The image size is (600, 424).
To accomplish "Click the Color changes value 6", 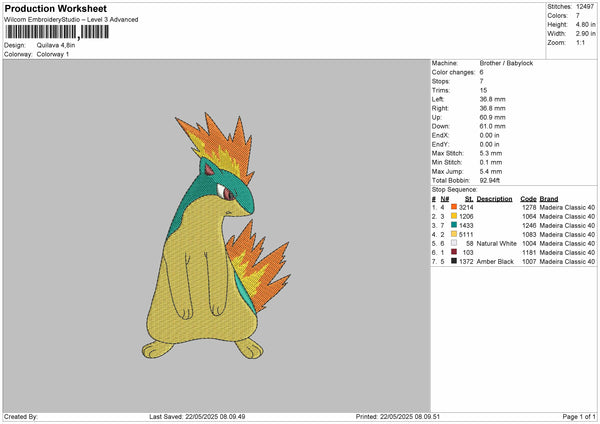I will [x=481, y=72].
